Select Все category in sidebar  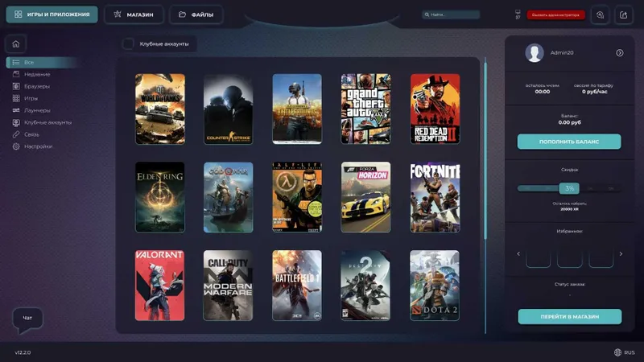click(x=41, y=63)
